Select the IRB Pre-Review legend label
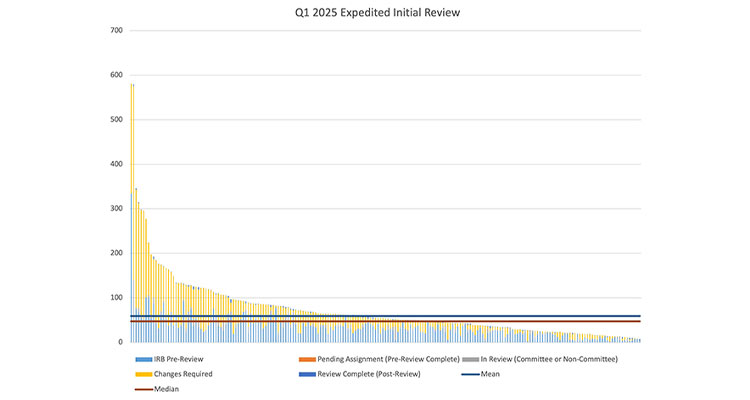 point(180,359)
